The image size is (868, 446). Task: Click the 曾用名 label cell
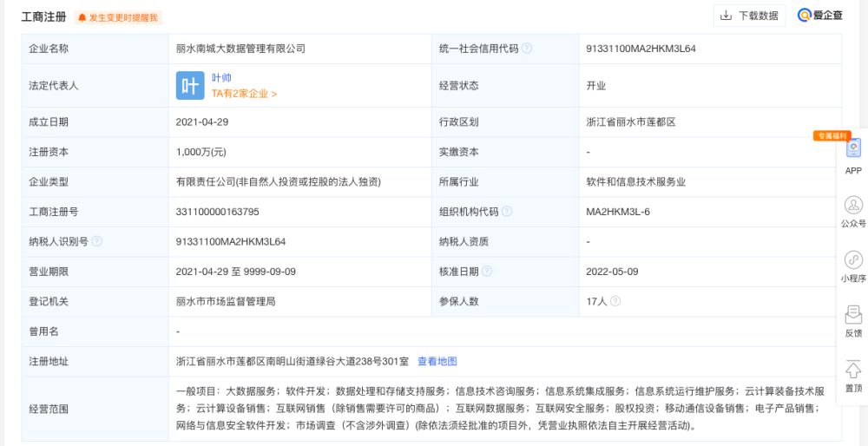click(x=95, y=331)
